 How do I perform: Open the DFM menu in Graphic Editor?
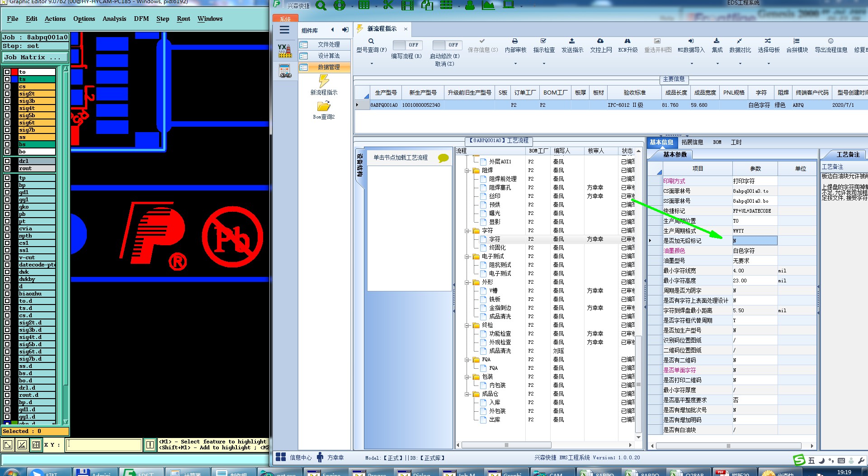click(142, 19)
